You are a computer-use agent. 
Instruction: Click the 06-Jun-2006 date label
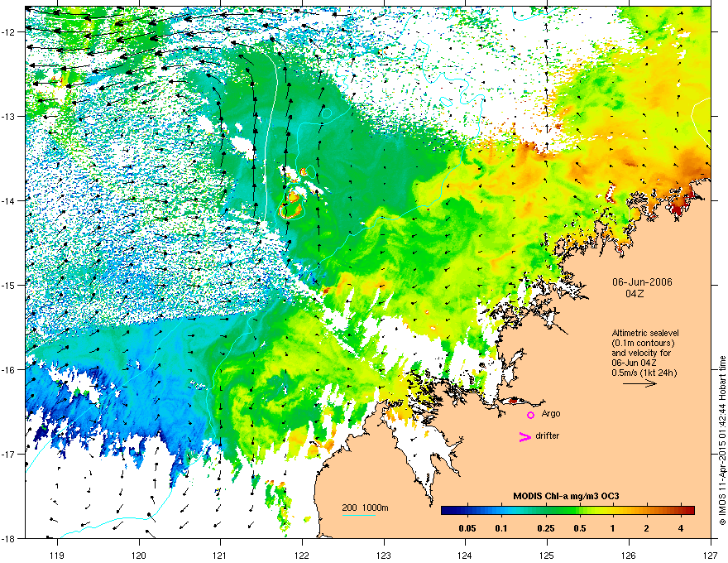(x=642, y=282)
